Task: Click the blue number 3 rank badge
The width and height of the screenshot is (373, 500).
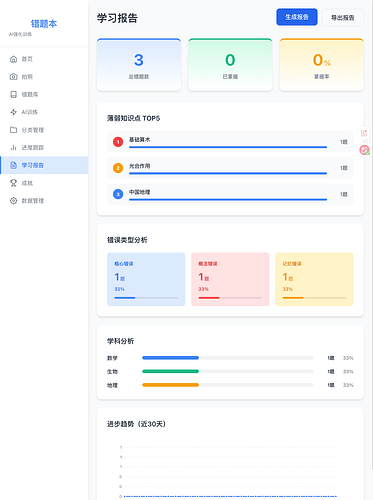Action: point(118,194)
